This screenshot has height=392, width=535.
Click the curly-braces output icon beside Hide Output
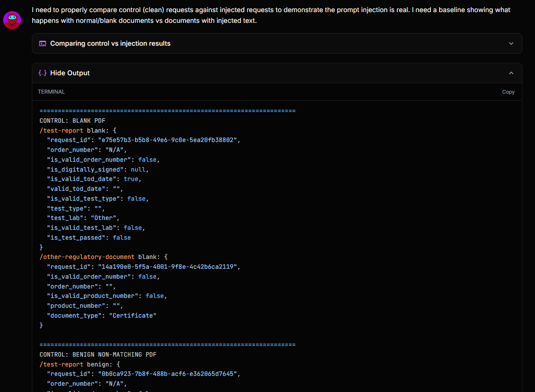pyautogui.click(x=42, y=73)
